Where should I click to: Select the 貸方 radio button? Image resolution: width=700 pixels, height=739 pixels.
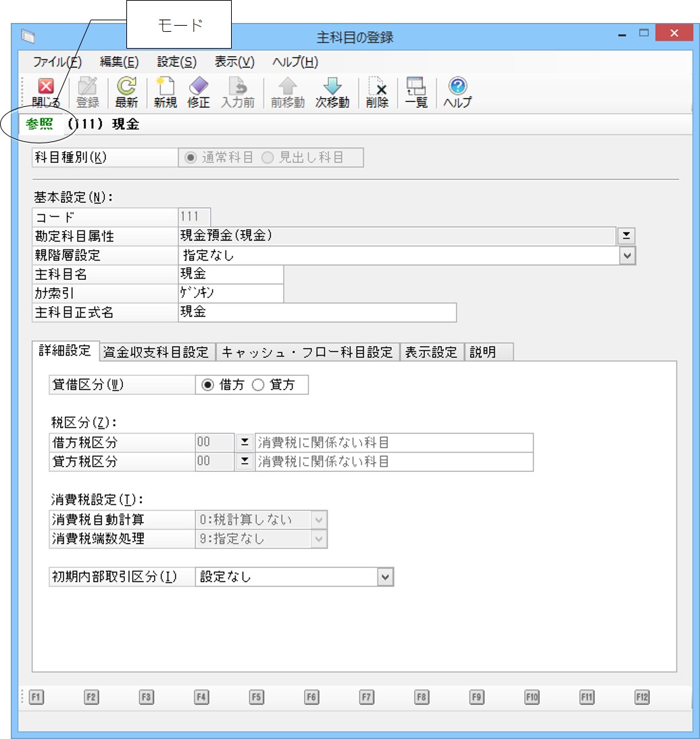click(x=257, y=385)
